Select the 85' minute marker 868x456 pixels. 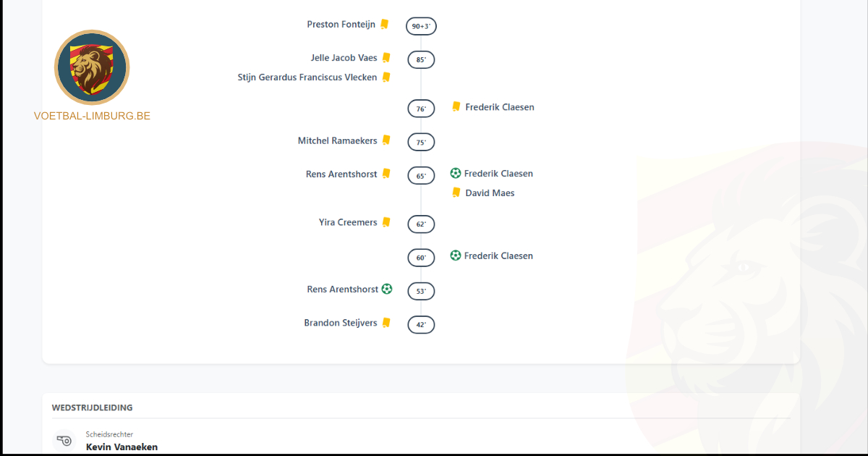point(421,60)
